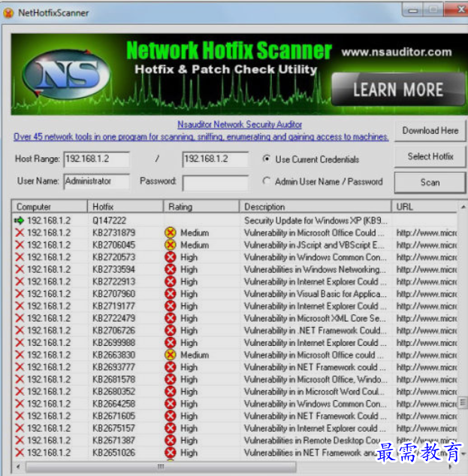The image size is (468, 476).
Task: Click the High rating icon in the KB2720573 row
Action: pos(171,257)
